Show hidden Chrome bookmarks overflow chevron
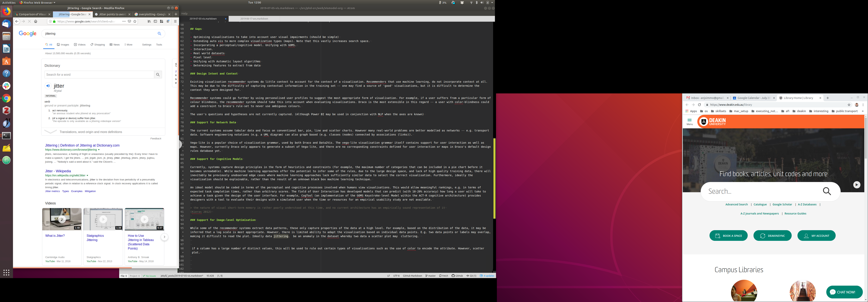 point(862,111)
